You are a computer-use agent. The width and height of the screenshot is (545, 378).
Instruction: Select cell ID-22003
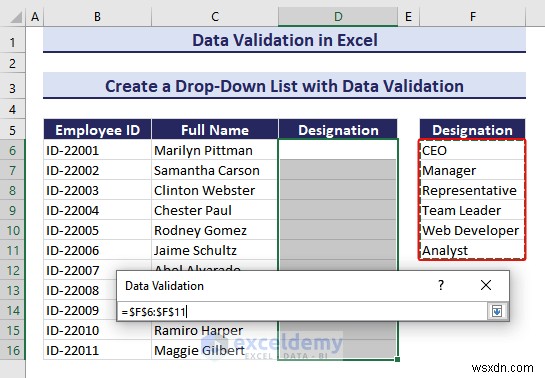coord(97,190)
